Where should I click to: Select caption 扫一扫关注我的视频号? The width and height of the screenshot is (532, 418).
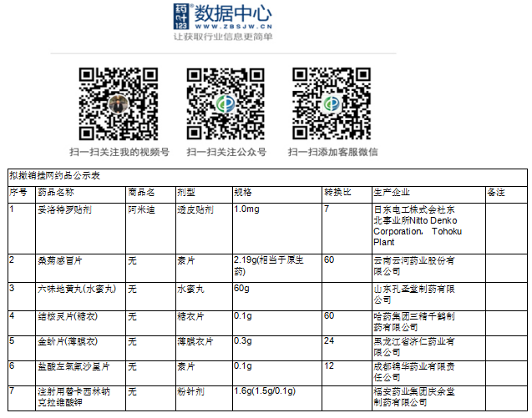[119, 152]
